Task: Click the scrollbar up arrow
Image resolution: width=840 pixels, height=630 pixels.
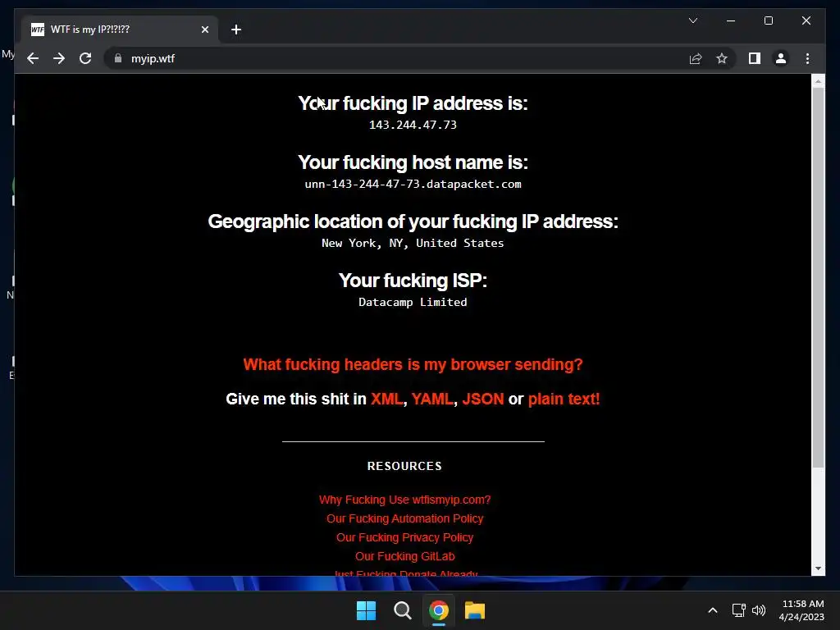Action: [x=818, y=81]
